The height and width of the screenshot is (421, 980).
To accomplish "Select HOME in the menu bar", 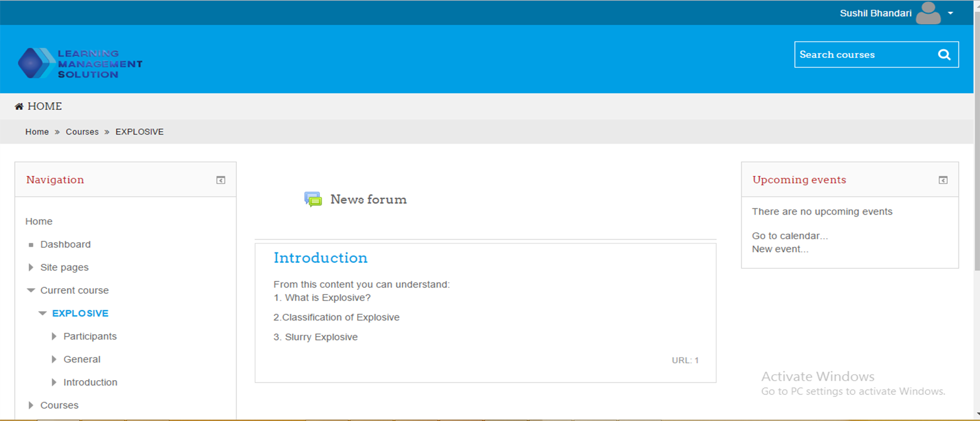I will tap(45, 107).
